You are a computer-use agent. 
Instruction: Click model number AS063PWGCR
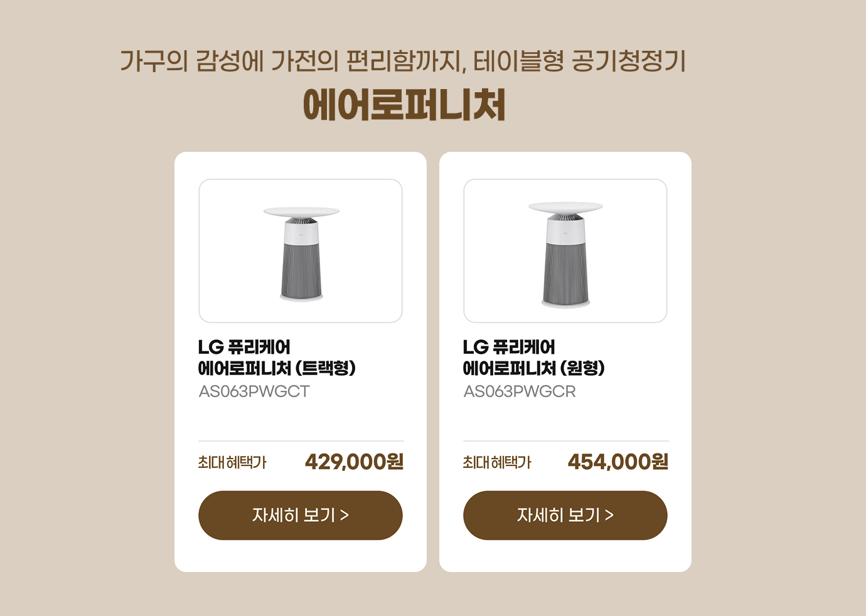[520, 391]
